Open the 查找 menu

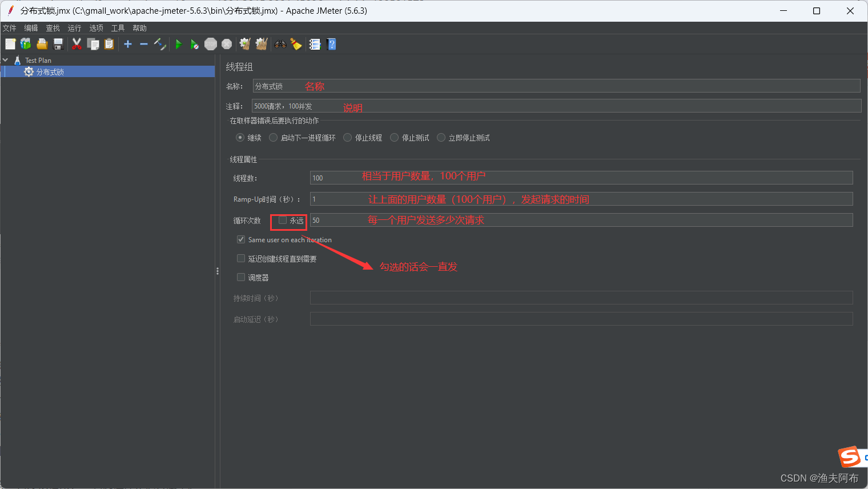[x=53, y=28]
